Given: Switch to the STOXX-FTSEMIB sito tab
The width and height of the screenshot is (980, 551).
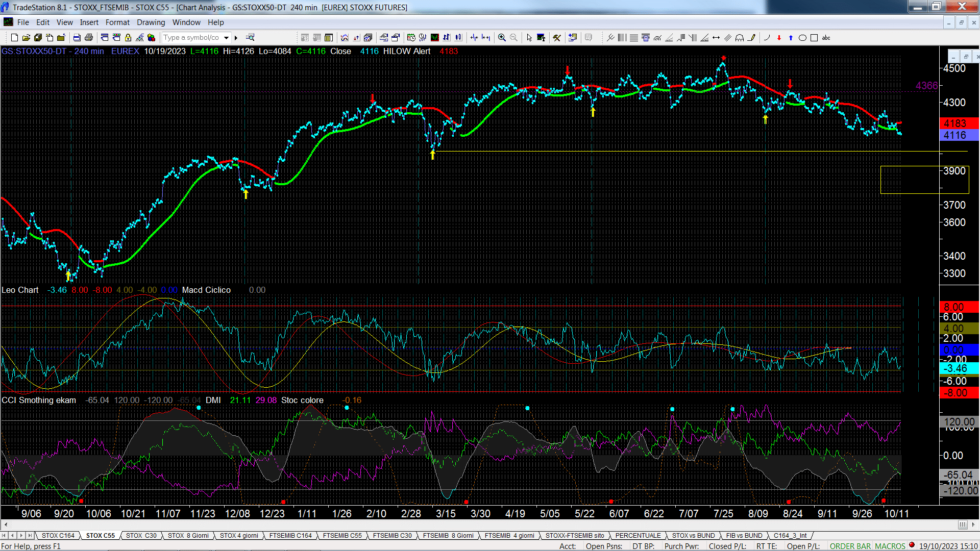Looking at the screenshot, I should tap(575, 535).
